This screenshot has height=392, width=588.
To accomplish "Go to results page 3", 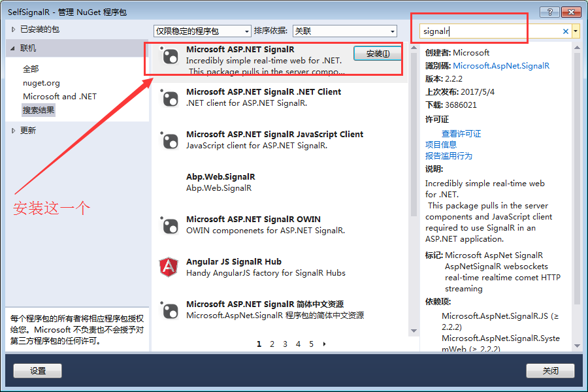I will pos(285,344).
